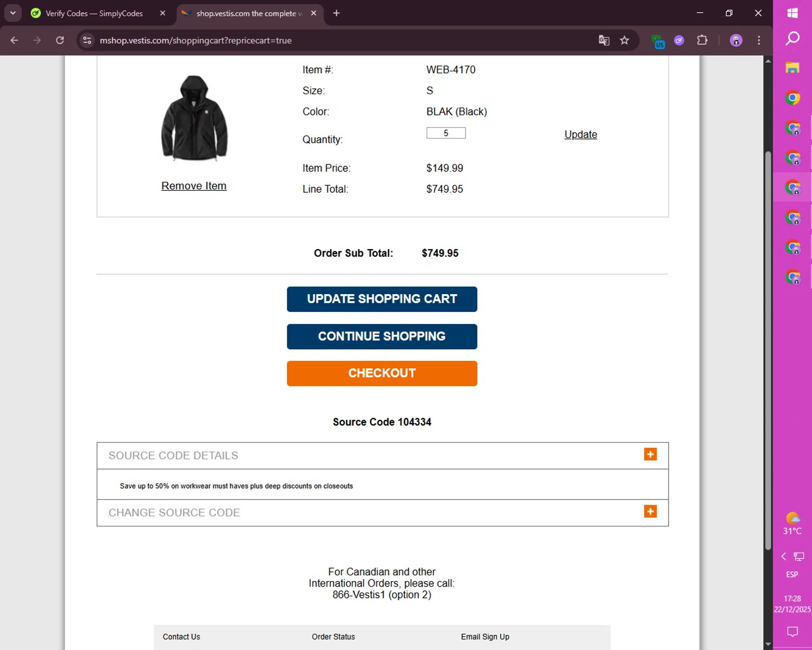Click Source Code 104334 text
The image size is (812, 650).
coord(382,422)
